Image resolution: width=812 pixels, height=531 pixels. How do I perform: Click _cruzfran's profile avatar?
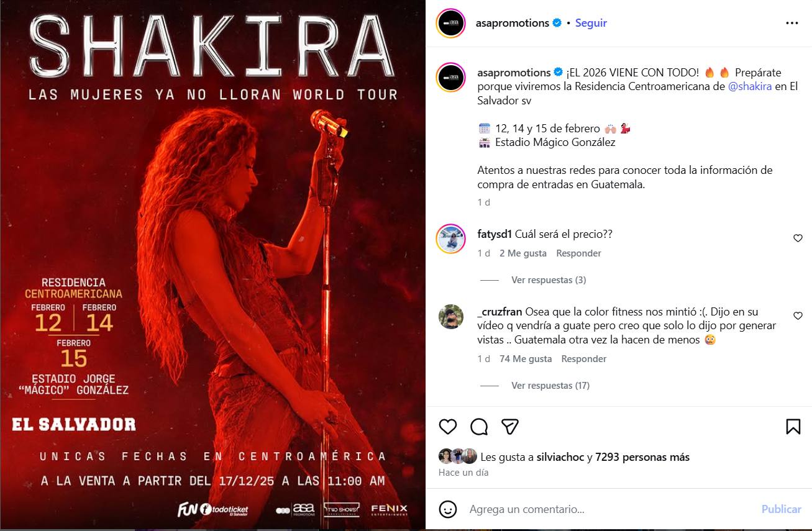[451, 316]
